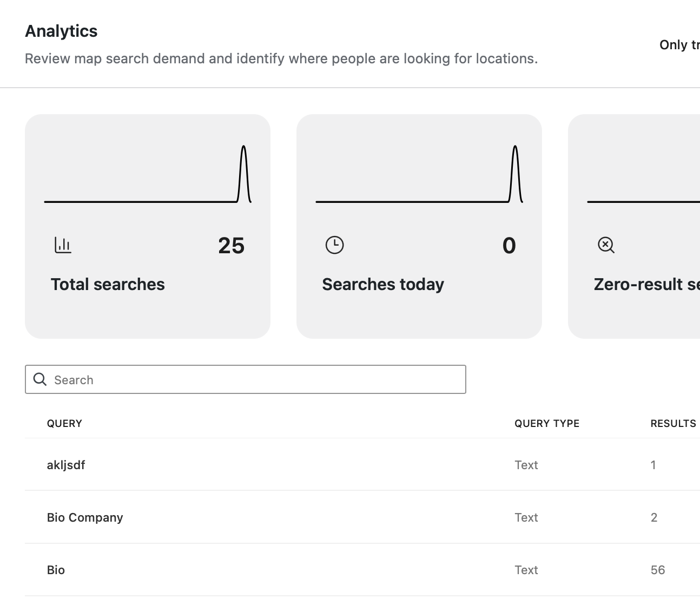
Task: Click the Searches today card title
Action: 383,284
